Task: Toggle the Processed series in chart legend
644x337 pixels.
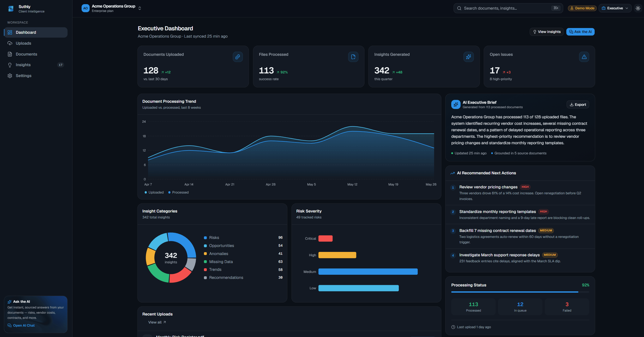Action: (x=178, y=192)
